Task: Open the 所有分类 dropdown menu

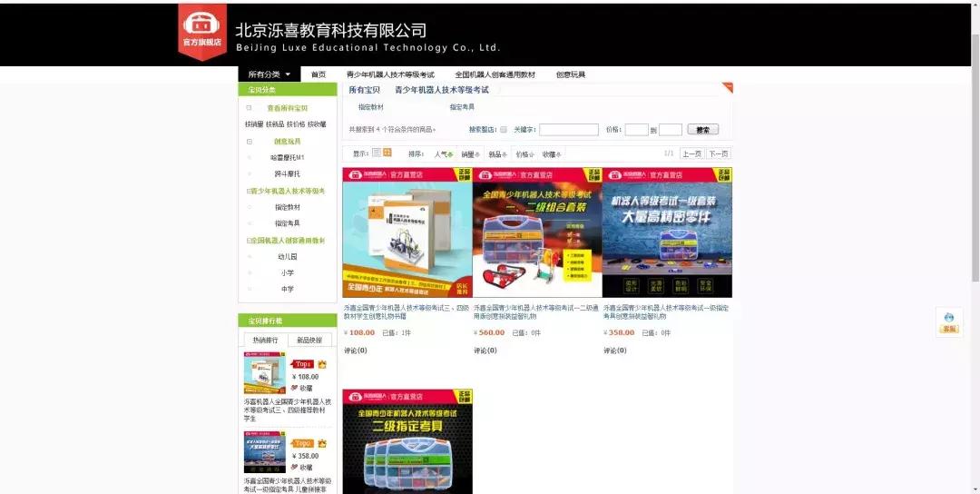Action: [x=269, y=74]
